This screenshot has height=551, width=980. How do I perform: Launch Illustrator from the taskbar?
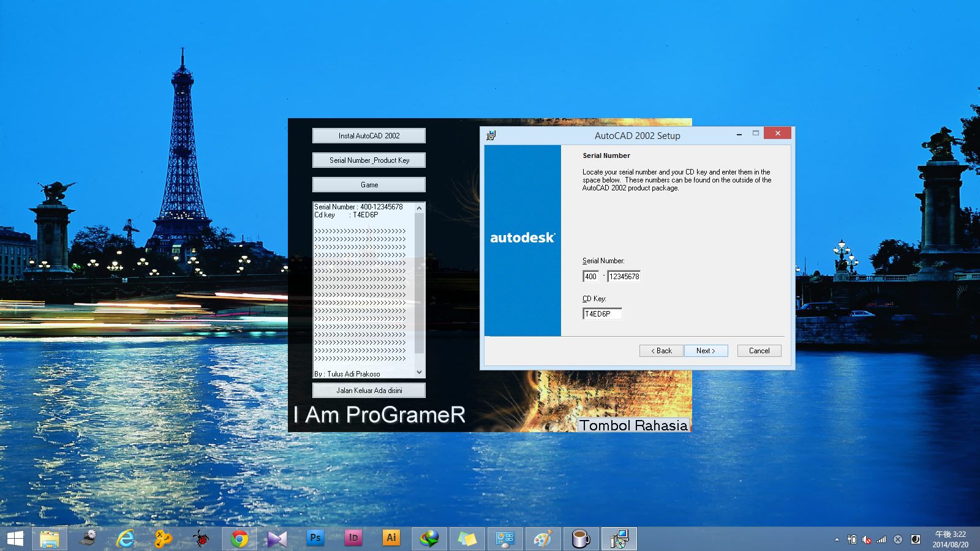(391, 538)
